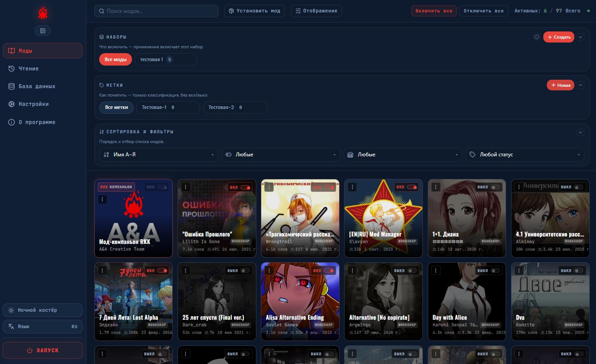Screen dimensions: 596x364
Task: Disable the "Ошибка Прошлого" mod toggle
Action: pos(246,187)
